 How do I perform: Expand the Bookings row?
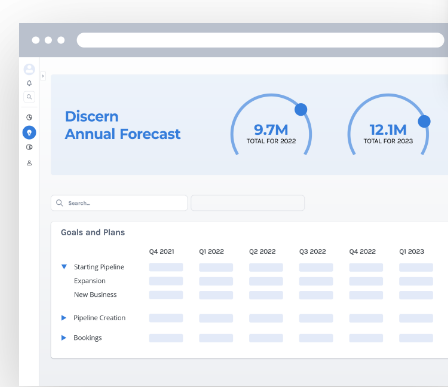(64, 338)
